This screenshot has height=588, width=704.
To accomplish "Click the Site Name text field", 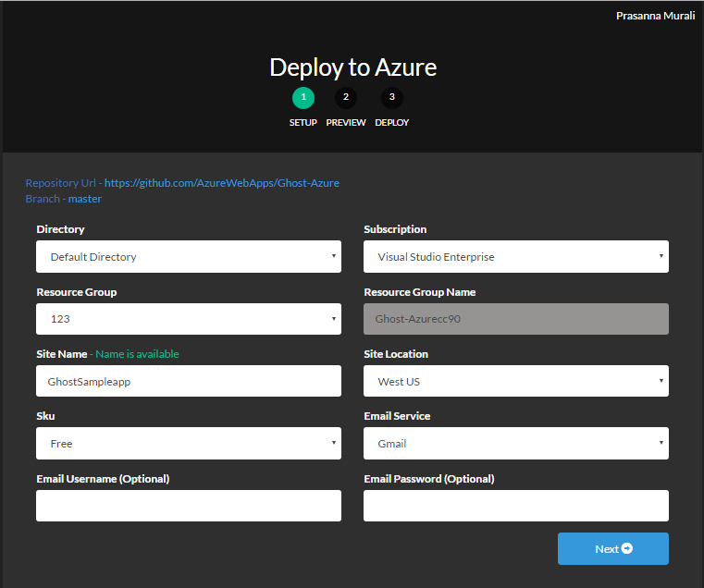I will [189, 381].
